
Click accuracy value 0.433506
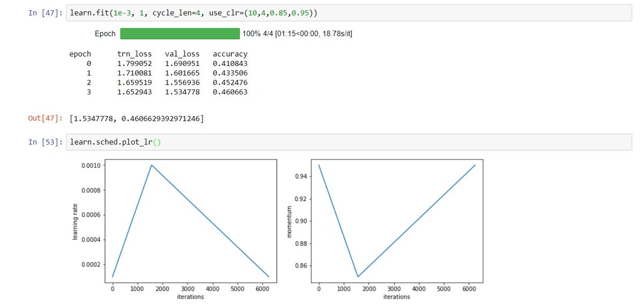pyautogui.click(x=230, y=73)
